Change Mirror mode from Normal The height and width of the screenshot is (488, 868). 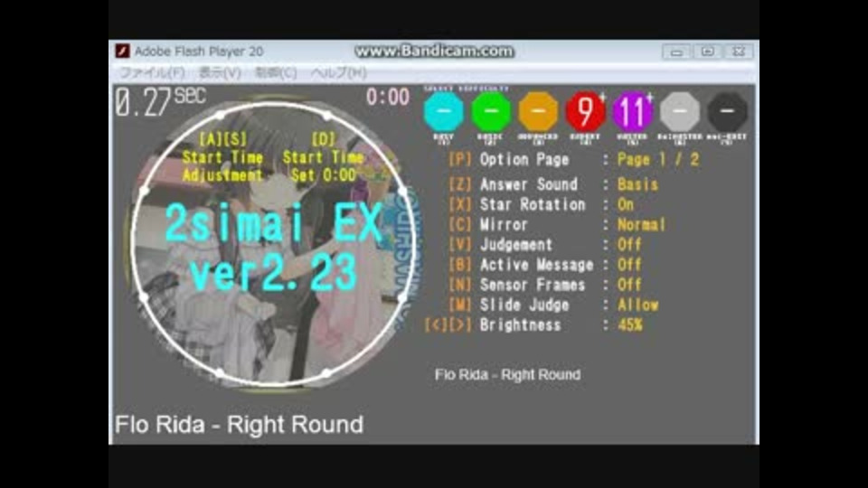tap(642, 225)
